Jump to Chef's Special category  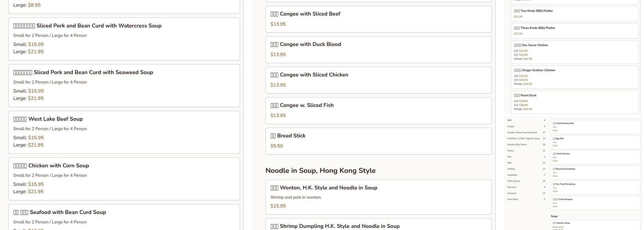coord(513,181)
